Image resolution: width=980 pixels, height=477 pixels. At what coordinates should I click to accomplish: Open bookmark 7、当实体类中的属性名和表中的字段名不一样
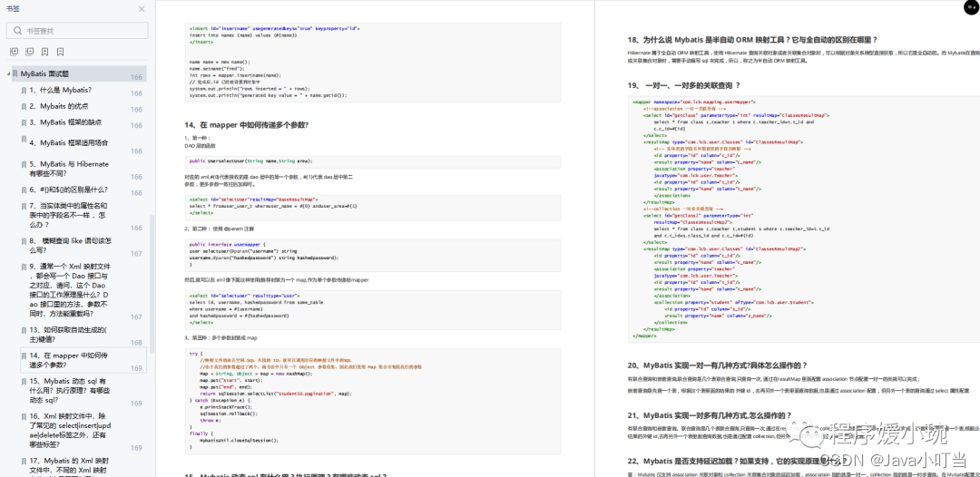(68, 216)
